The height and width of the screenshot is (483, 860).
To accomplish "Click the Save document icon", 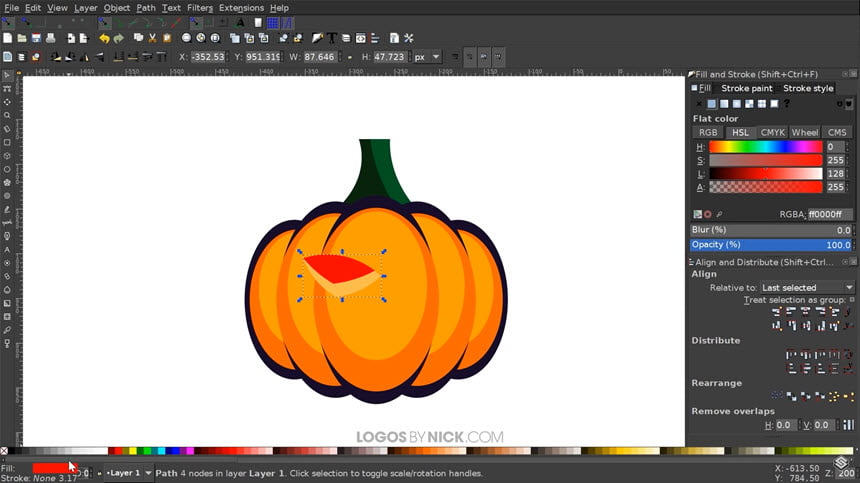I will [x=36, y=38].
